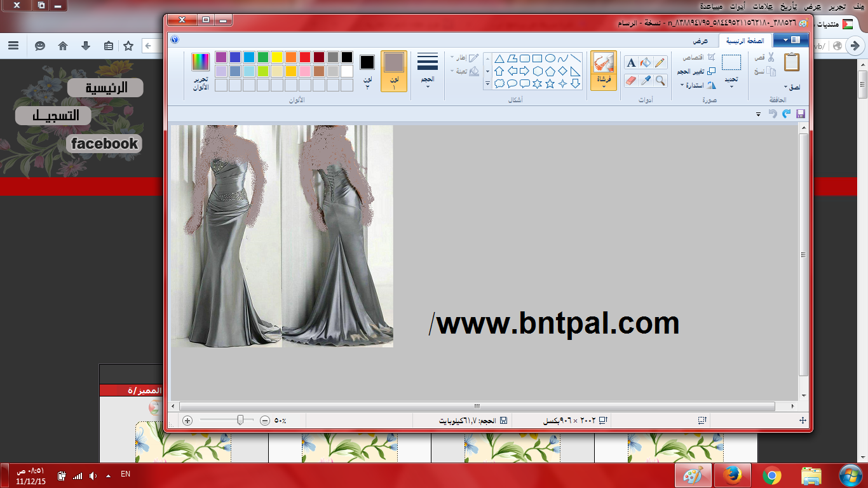This screenshot has height=488, width=868.
Task: Pick the red color swatch in palette
Action: point(305,57)
